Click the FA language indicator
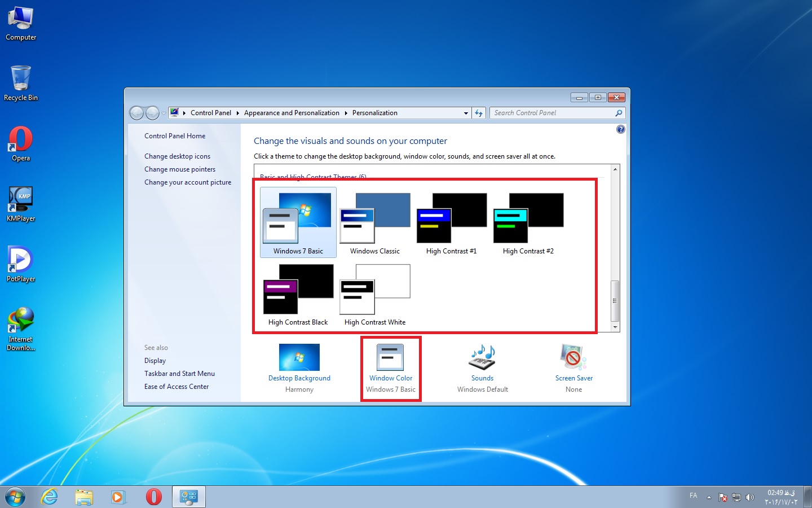This screenshot has height=508, width=812. 693,496
